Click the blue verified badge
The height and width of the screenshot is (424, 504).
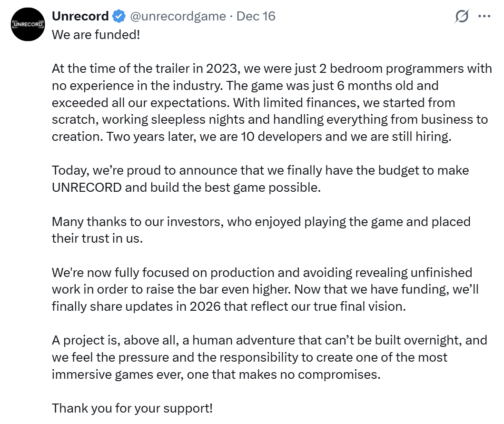[119, 17]
